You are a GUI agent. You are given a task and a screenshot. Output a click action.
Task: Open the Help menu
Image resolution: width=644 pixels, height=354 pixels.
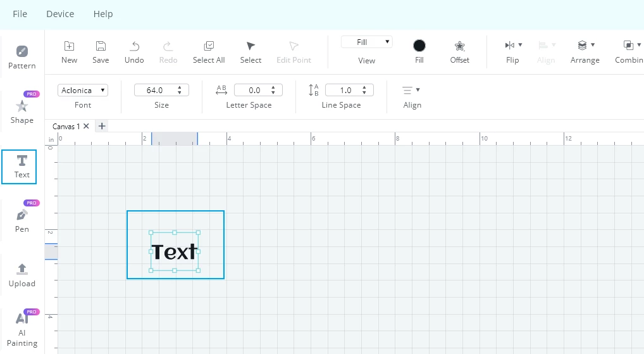102,14
